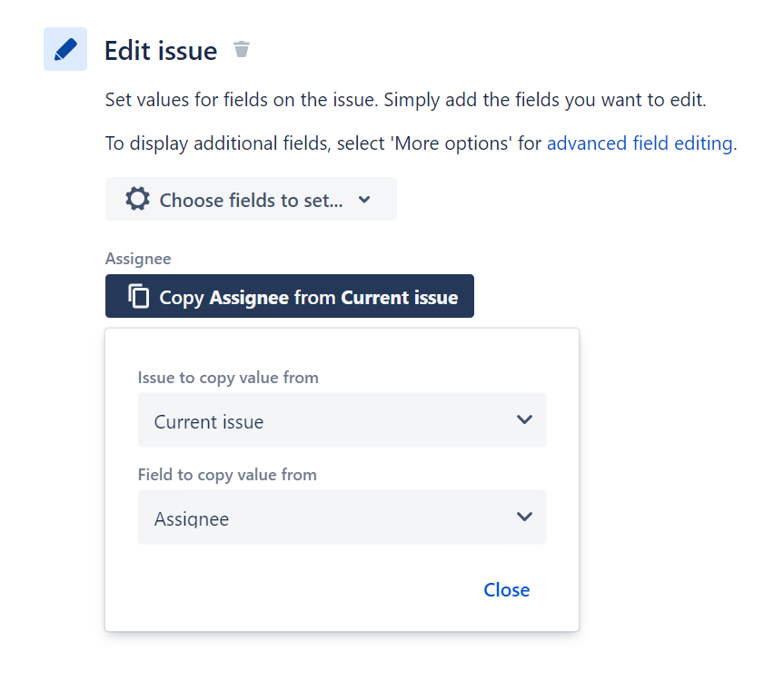774x700 pixels.
Task: Click the Edit issue heading text
Action: (161, 49)
